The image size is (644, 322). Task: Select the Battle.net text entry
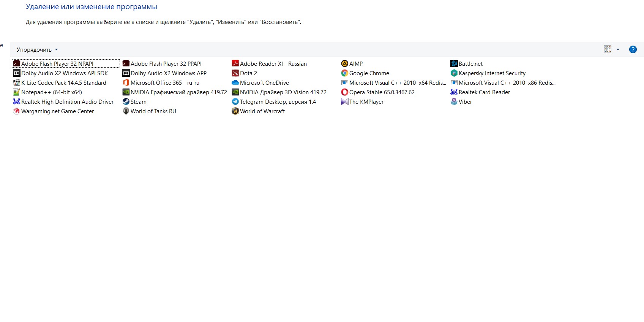coord(470,64)
